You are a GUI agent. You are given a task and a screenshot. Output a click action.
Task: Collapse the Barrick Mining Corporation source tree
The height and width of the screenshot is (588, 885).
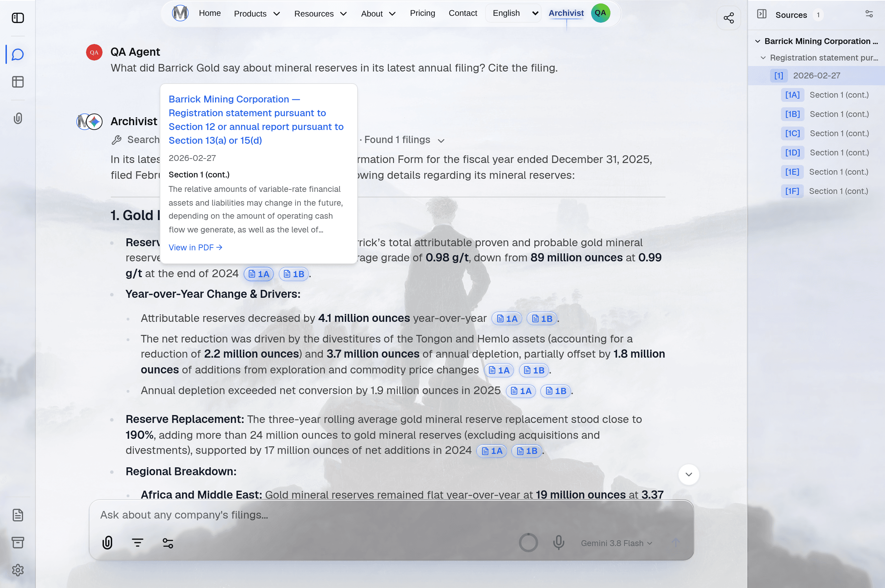[x=757, y=41]
